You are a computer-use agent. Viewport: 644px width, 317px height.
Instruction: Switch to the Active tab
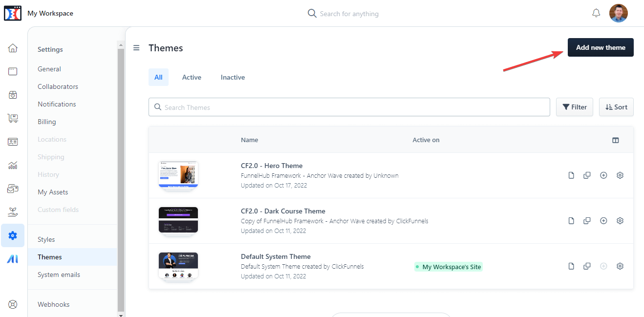pyautogui.click(x=191, y=77)
